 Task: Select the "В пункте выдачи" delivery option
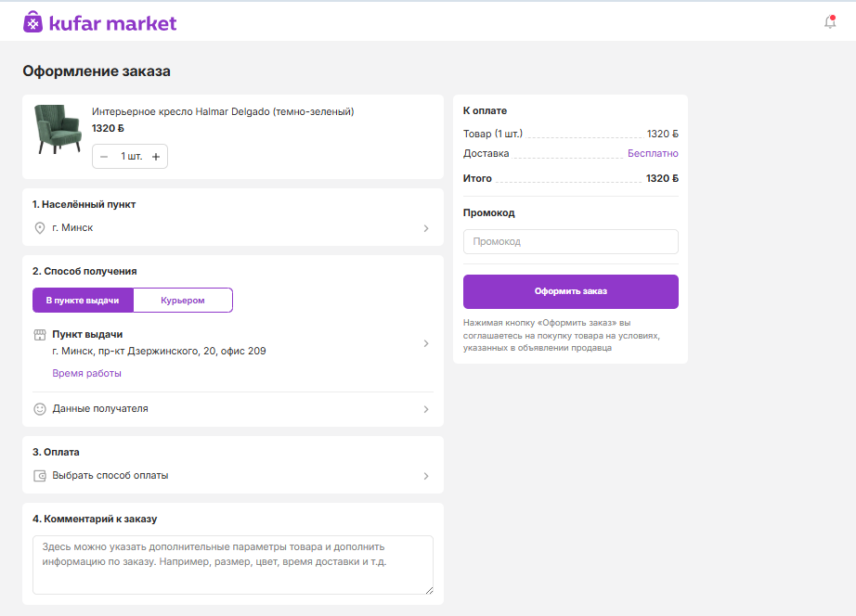(83, 300)
